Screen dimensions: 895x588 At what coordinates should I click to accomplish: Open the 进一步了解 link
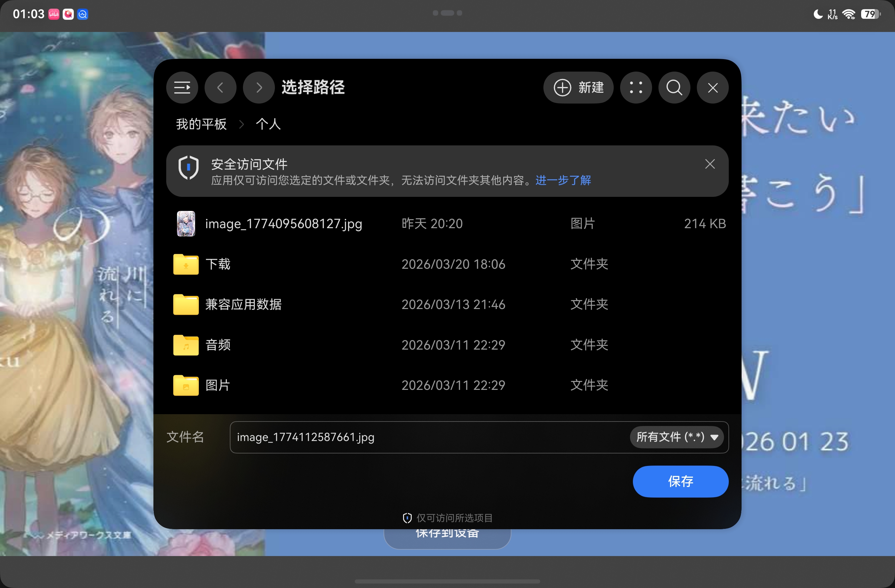pos(563,181)
